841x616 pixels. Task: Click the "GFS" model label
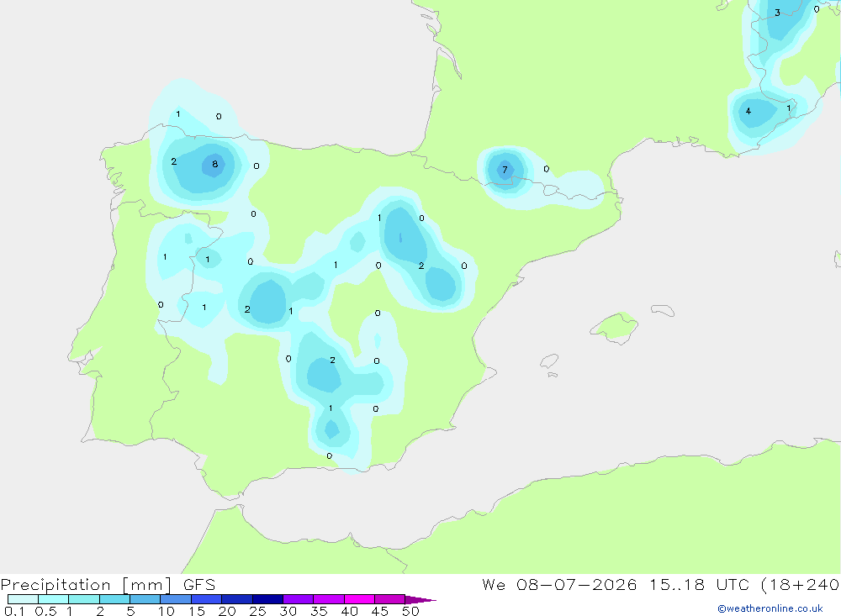click(x=199, y=585)
